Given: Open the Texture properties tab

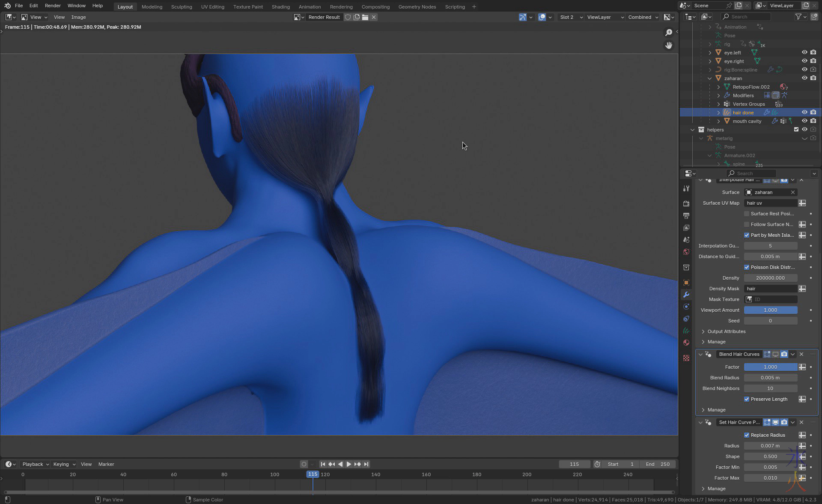Looking at the screenshot, I should (x=686, y=358).
